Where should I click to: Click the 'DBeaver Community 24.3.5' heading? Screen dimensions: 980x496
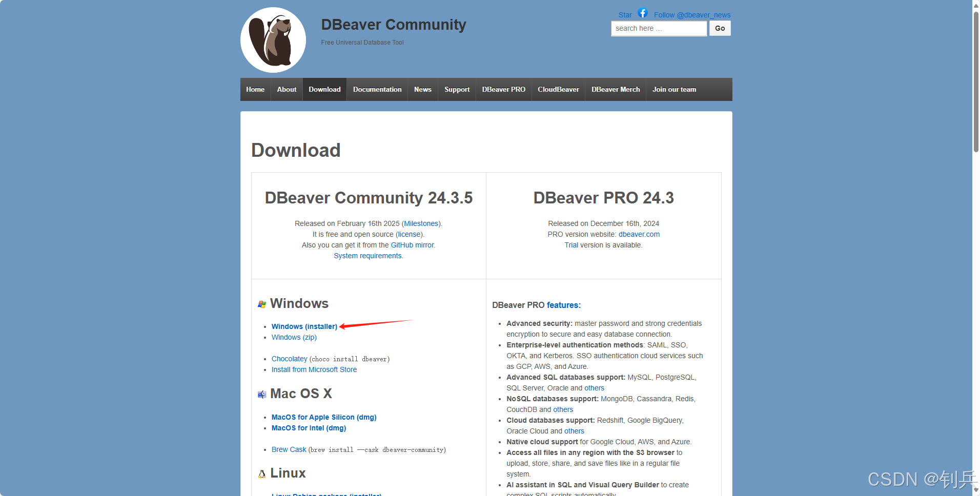click(x=369, y=198)
